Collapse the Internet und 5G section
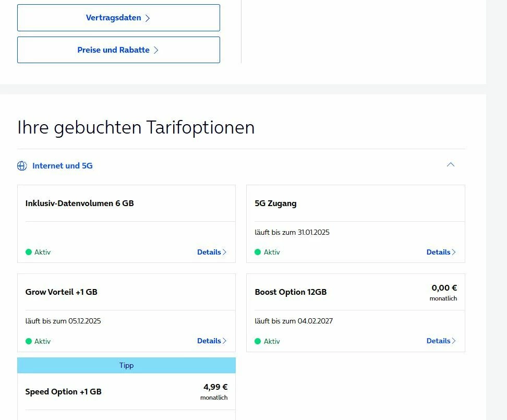Viewport: 507px width, 420px height. (451, 165)
